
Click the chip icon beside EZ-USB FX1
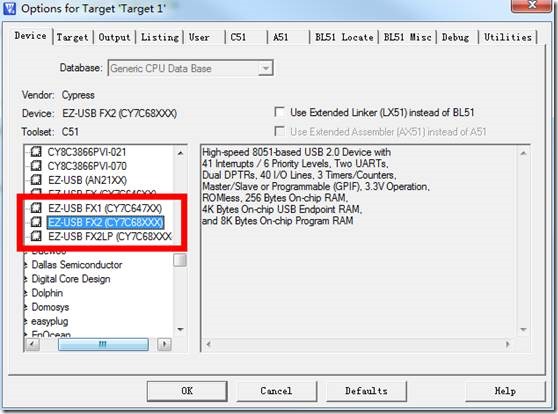click(x=36, y=208)
